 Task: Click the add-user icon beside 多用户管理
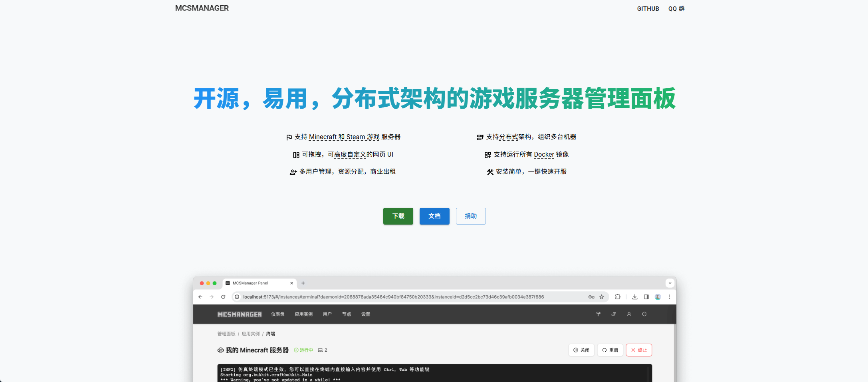point(293,172)
